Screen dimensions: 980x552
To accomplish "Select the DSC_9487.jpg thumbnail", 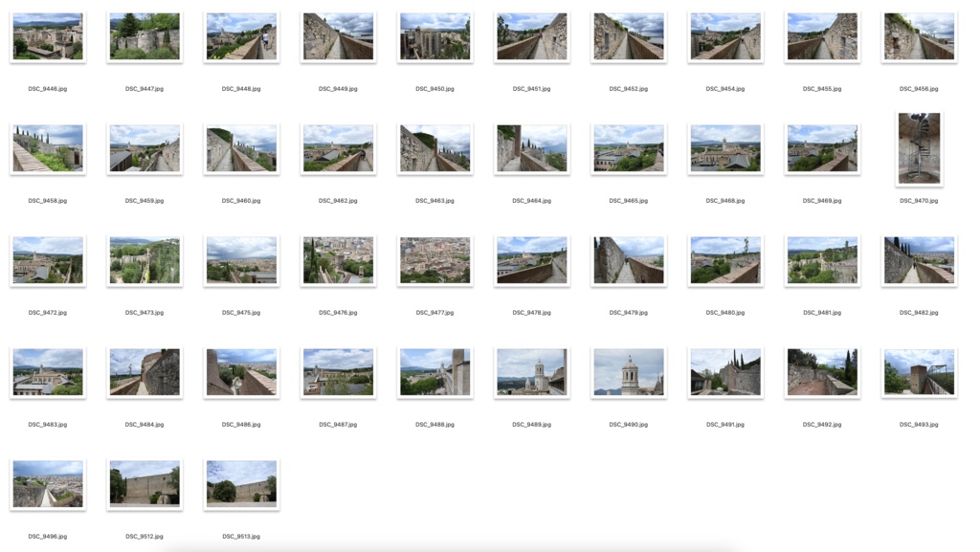I will pyautogui.click(x=338, y=372).
